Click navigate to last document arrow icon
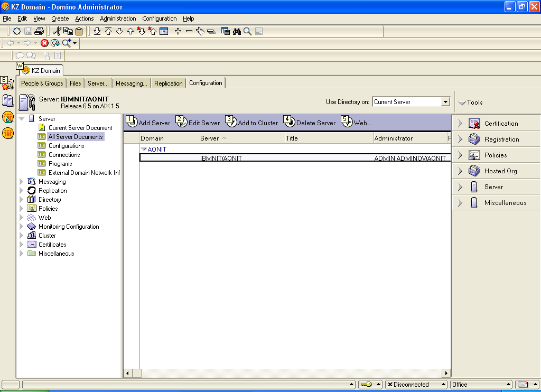 [97, 31]
